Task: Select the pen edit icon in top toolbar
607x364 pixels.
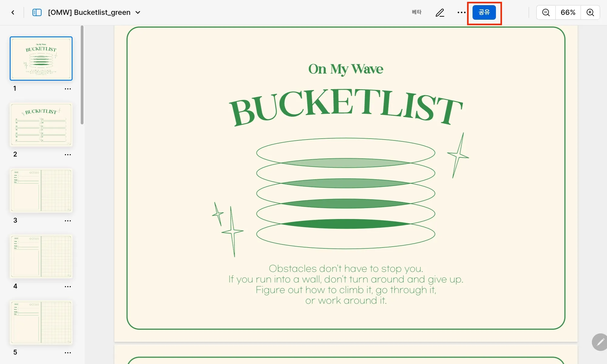Action: [440, 12]
